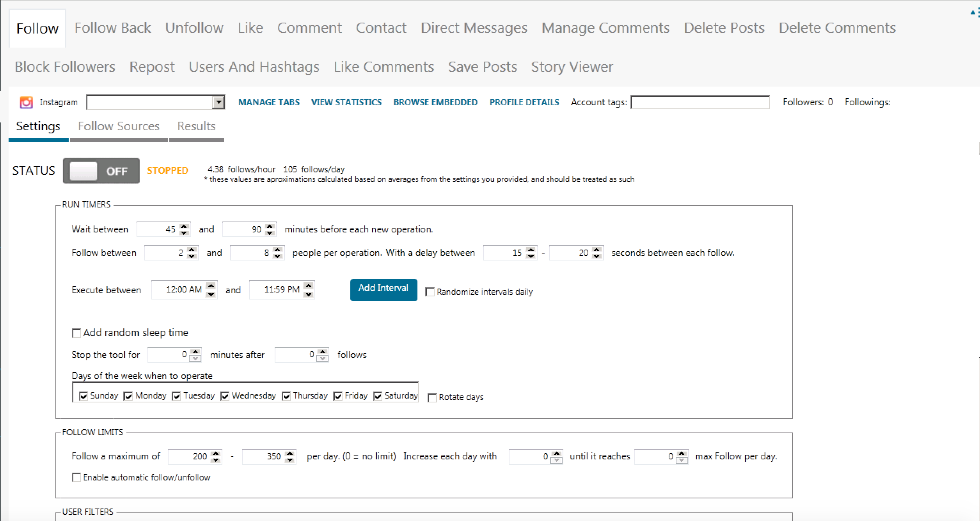
Task: Decrease the 11:59 PM end time
Action: [309, 294]
